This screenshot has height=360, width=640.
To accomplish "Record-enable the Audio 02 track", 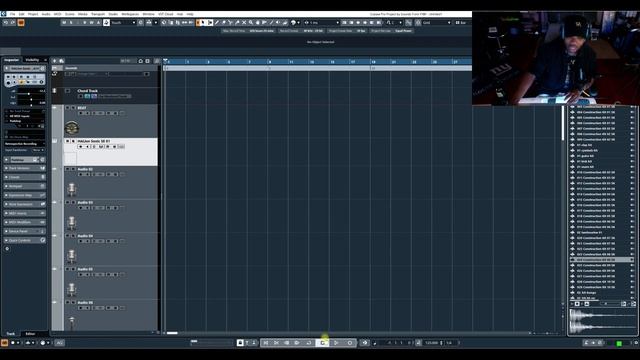I will (80, 174).
